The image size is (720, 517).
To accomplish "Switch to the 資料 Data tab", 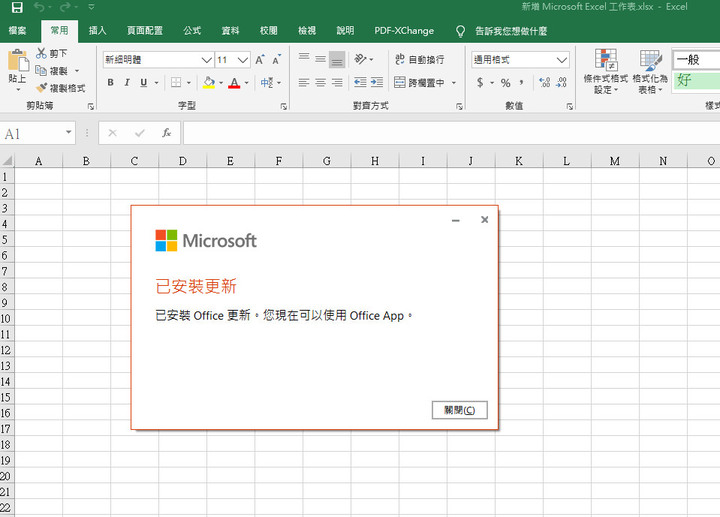I will click(x=230, y=31).
